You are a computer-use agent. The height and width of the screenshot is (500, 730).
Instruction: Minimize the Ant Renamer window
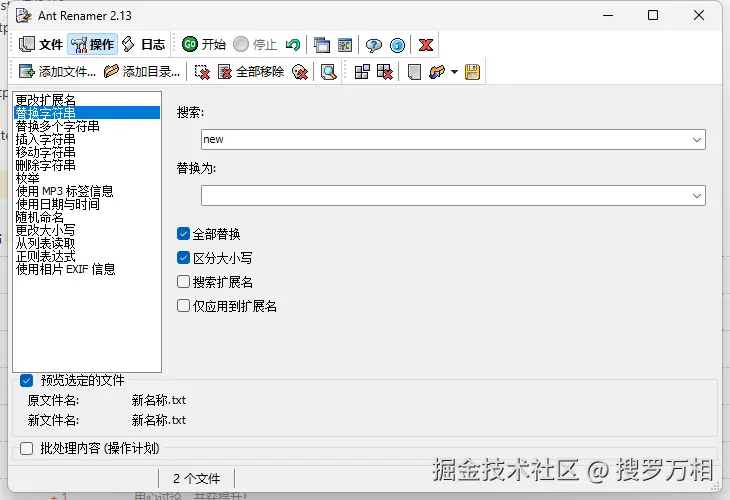[x=608, y=15]
